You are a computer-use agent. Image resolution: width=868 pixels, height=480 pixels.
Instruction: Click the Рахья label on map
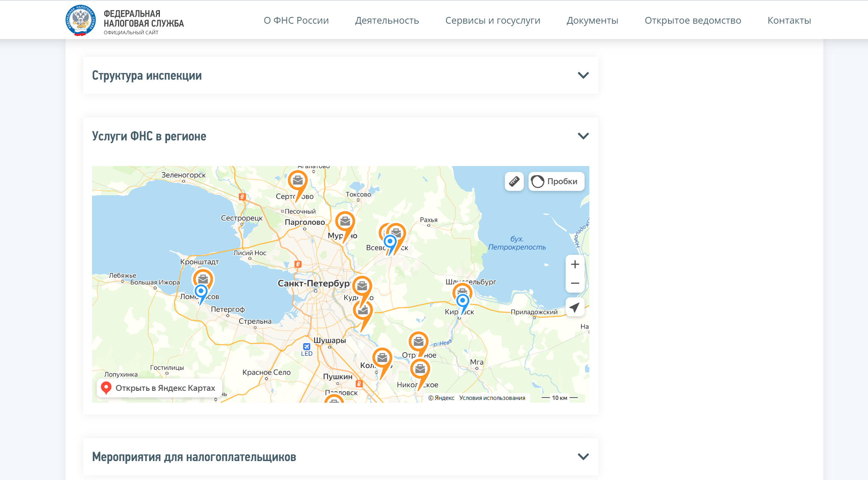pos(429,220)
